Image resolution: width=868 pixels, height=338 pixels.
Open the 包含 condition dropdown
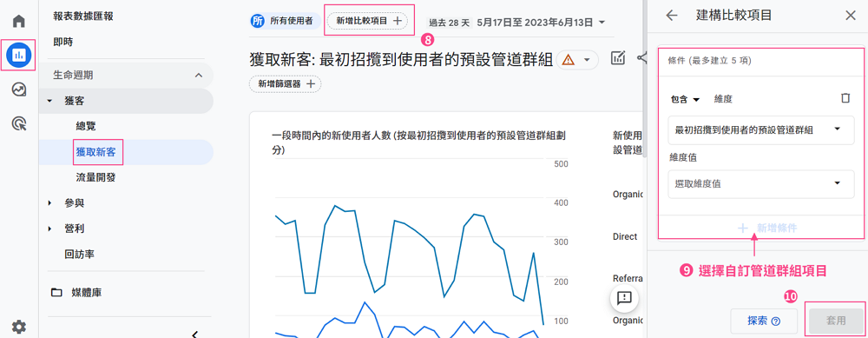[x=686, y=99]
